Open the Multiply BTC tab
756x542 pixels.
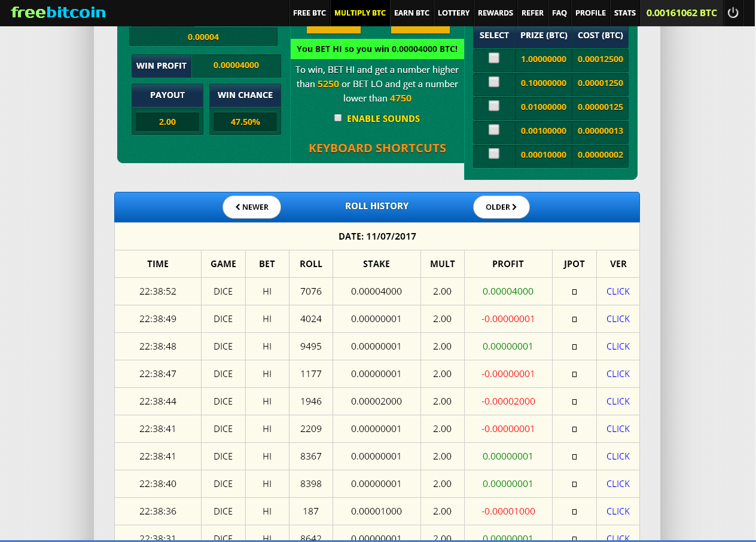point(360,13)
